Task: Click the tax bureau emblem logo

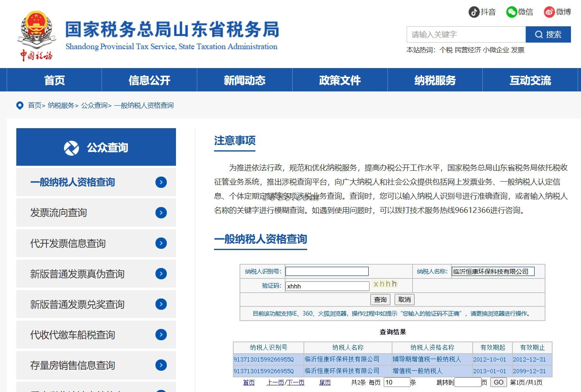Action: 37,35
